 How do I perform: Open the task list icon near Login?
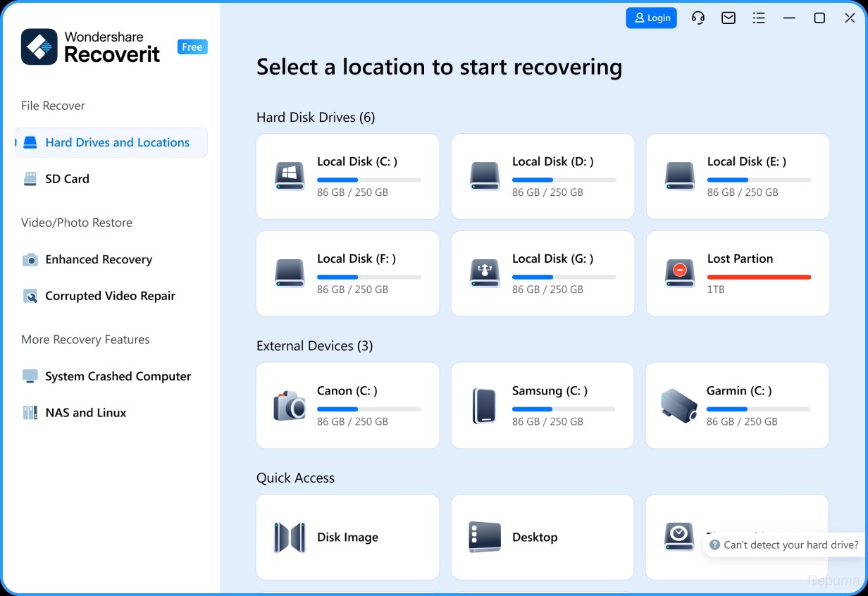[x=759, y=18]
